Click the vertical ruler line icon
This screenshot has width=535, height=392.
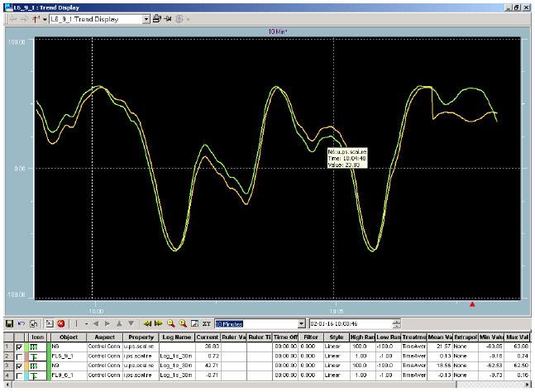[76, 323]
